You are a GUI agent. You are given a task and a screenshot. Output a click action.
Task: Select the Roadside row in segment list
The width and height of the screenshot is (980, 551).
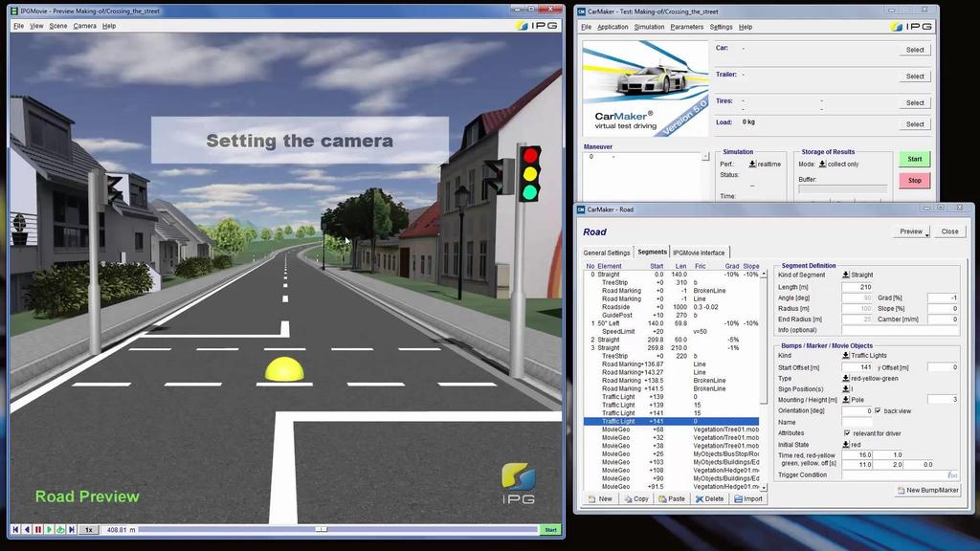pyautogui.click(x=671, y=307)
